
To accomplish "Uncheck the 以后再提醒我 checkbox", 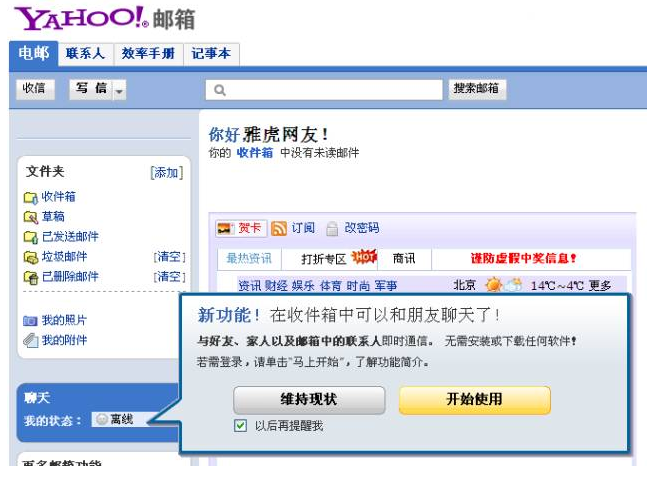I will tap(240, 425).
